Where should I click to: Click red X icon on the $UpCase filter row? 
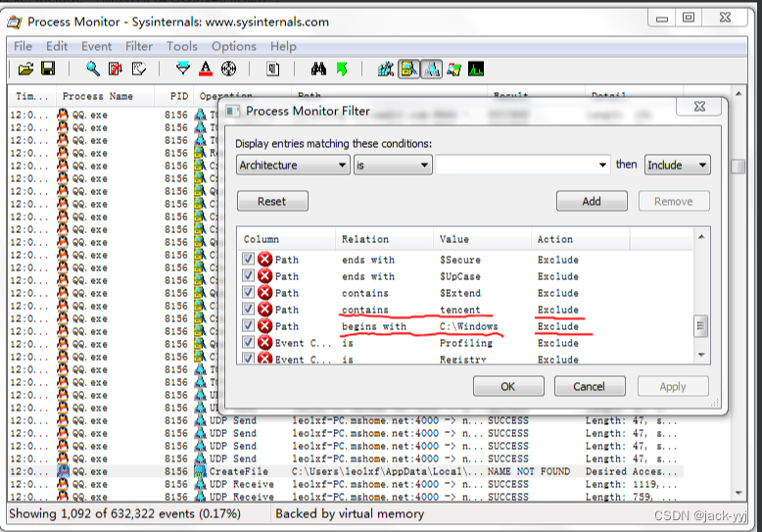coord(264,275)
